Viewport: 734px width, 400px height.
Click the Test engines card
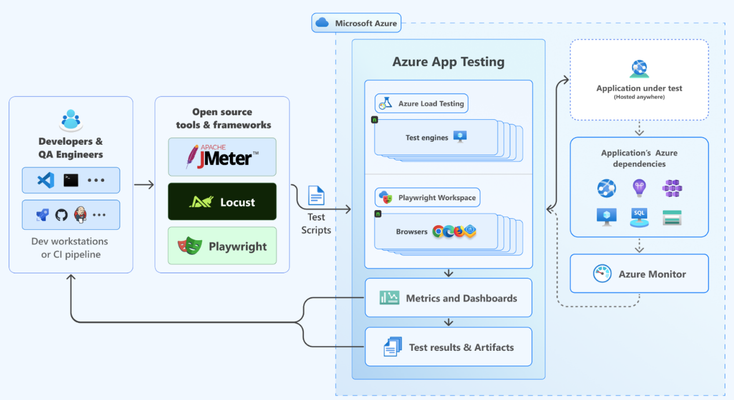(436, 137)
